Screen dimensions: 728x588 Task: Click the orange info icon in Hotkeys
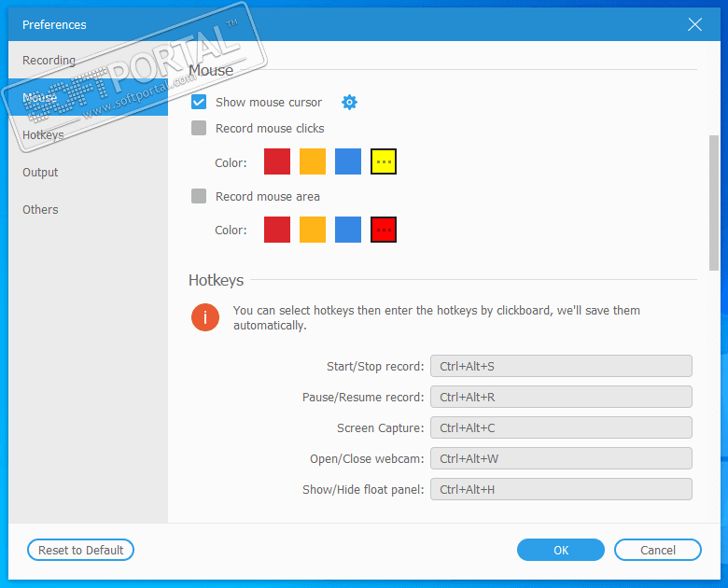[205, 317]
